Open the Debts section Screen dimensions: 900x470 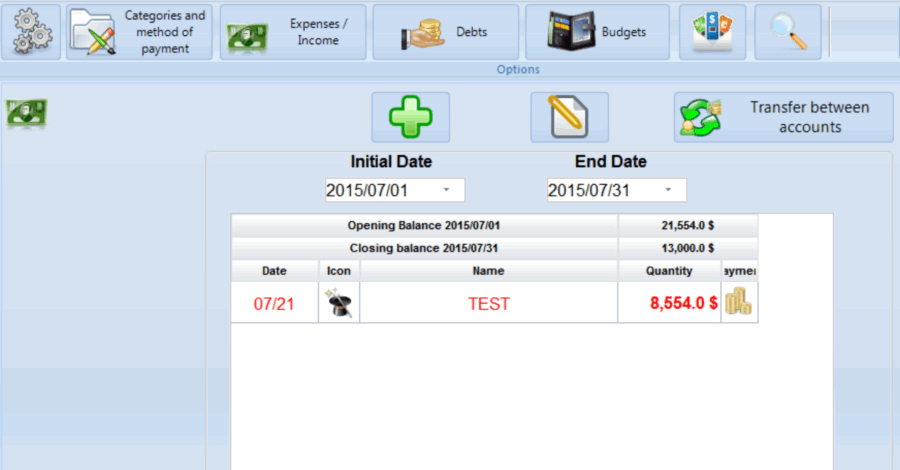tap(445, 32)
